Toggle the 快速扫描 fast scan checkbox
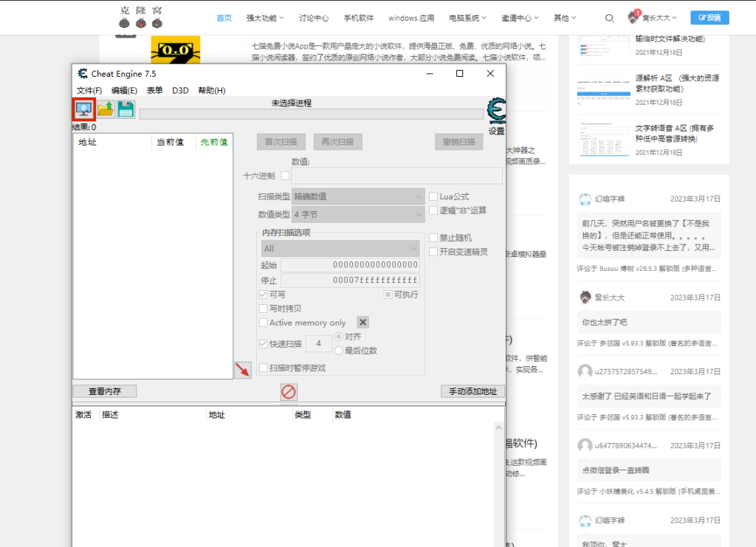 click(264, 343)
